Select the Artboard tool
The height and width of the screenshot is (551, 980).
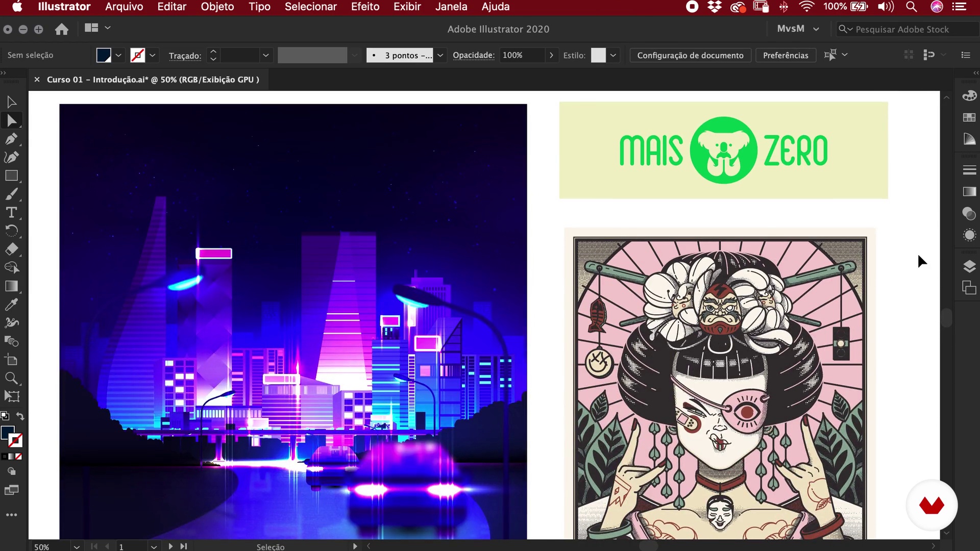pos(11,360)
